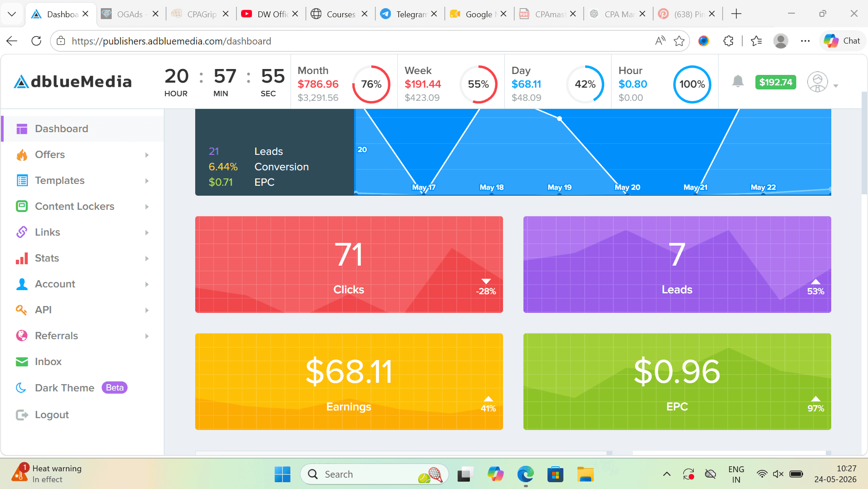Expand the Account submenu arrow

147,284
